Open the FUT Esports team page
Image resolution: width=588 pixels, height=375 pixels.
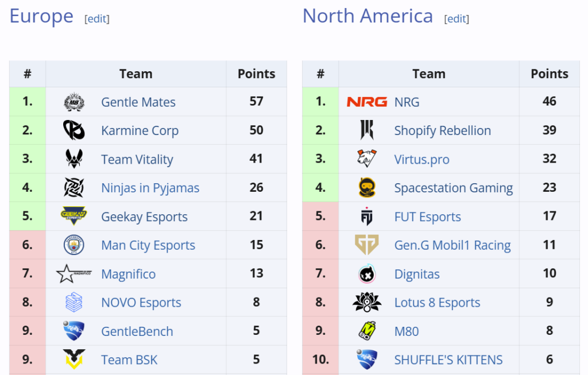point(427,217)
